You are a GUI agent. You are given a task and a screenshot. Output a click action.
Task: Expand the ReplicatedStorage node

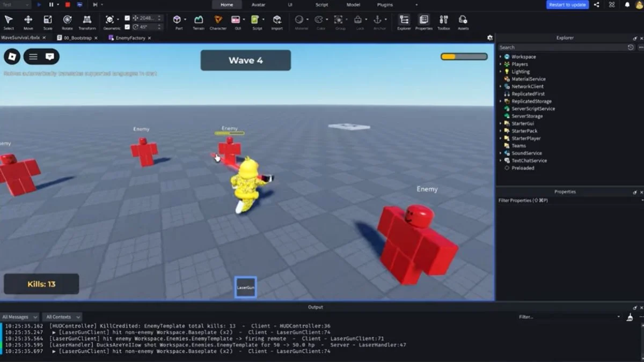click(x=501, y=101)
